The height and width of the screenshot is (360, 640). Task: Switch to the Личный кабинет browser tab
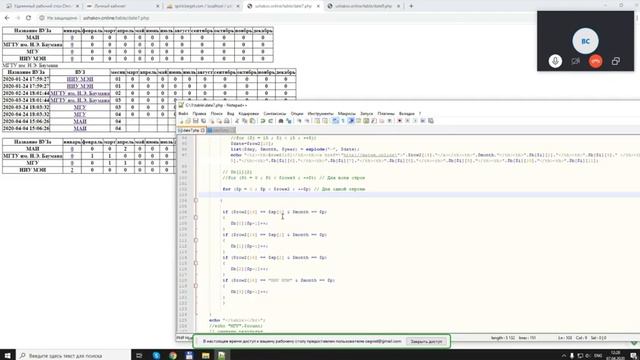[122, 6]
